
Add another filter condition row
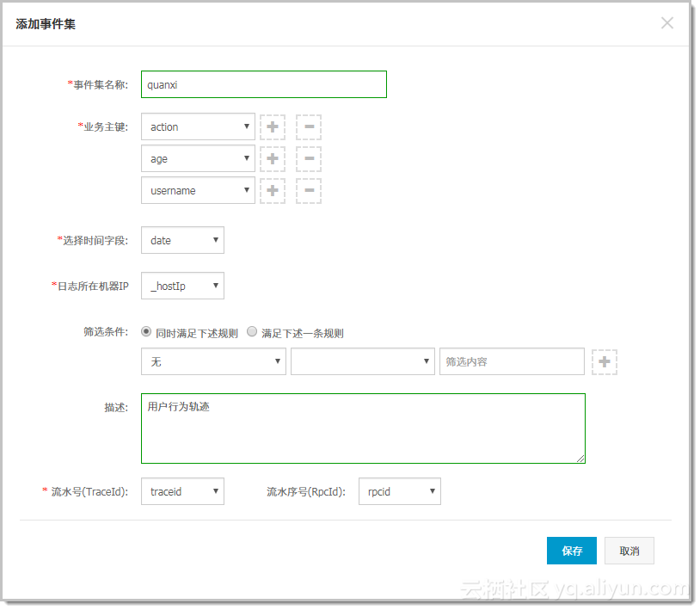point(604,361)
